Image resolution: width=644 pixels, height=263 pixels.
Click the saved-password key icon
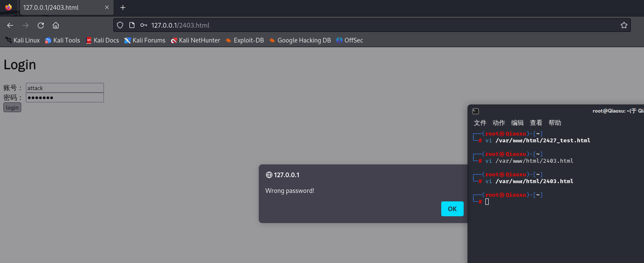[144, 25]
